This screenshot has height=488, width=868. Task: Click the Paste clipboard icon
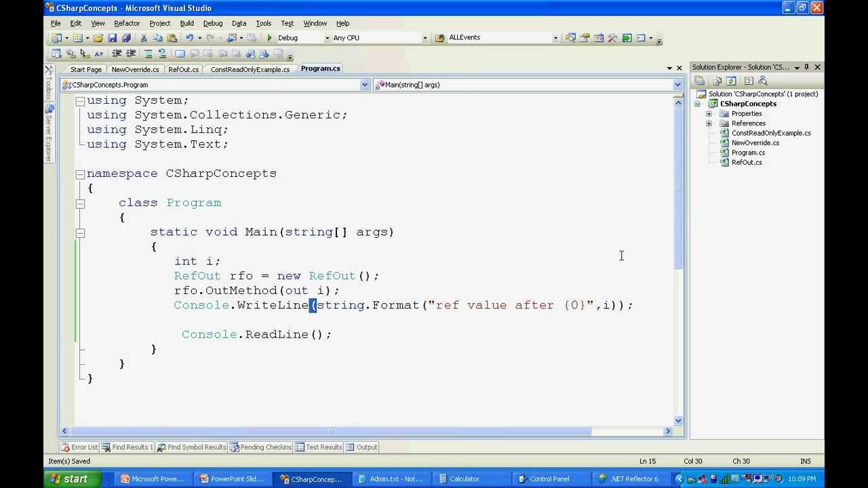coord(172,38)
